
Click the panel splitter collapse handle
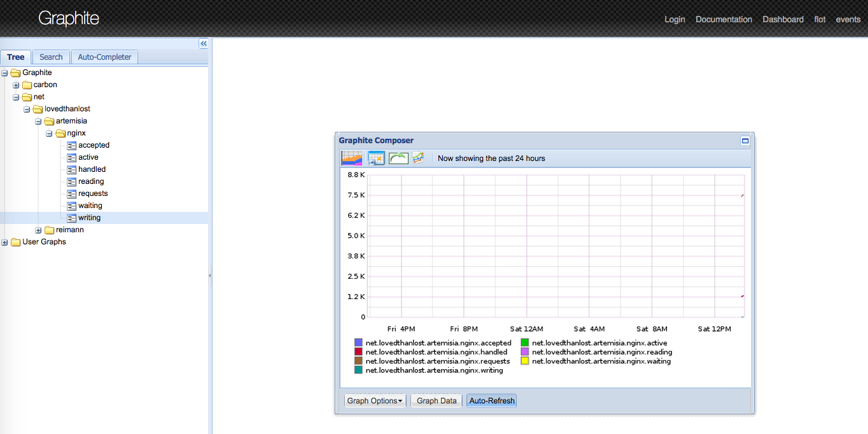[210, 276]
